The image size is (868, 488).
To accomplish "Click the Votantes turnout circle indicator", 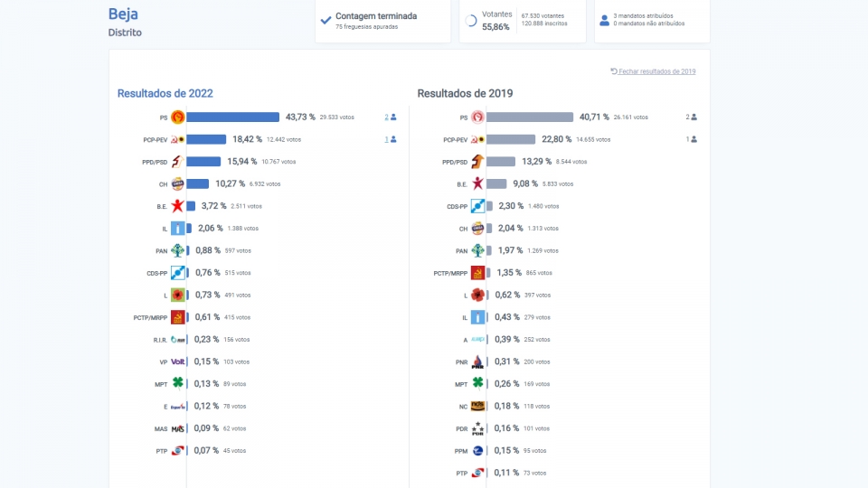I will (471, 21).
